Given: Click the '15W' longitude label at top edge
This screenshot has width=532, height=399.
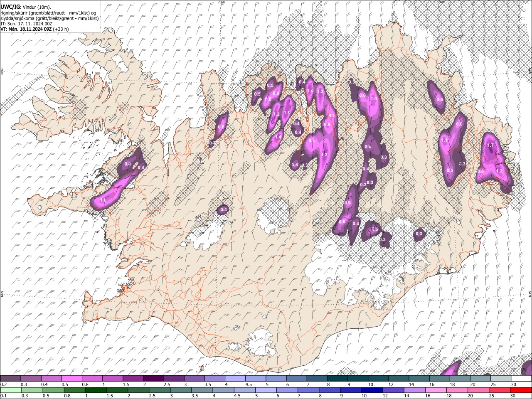Looking at the screenshot, I should [x=441, y=2].
